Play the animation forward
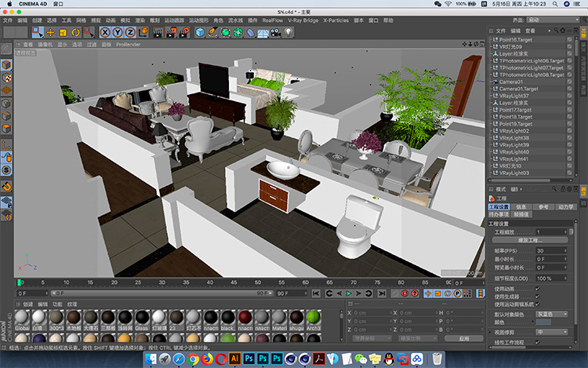The height and width of the screenshot is (368, 588). tap(348, 293)
